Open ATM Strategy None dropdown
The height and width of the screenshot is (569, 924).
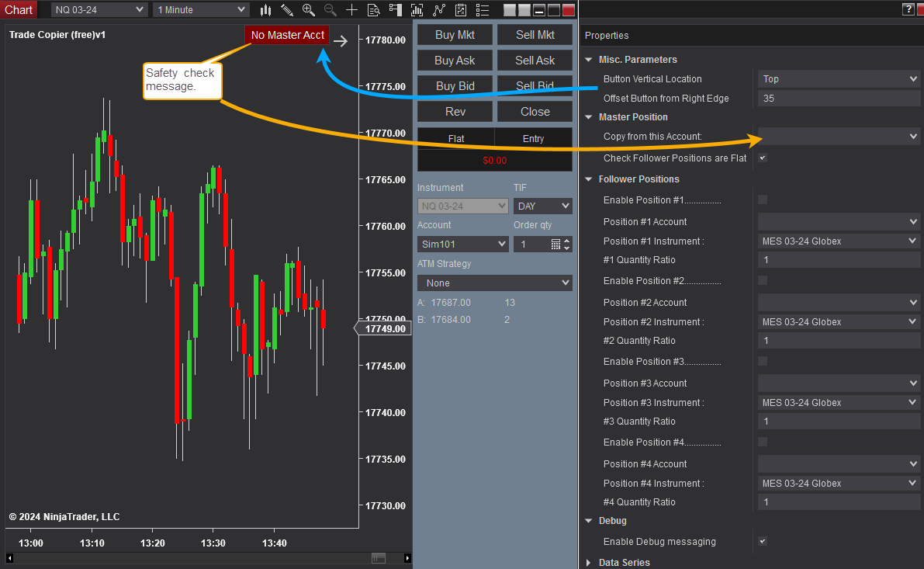494,283
